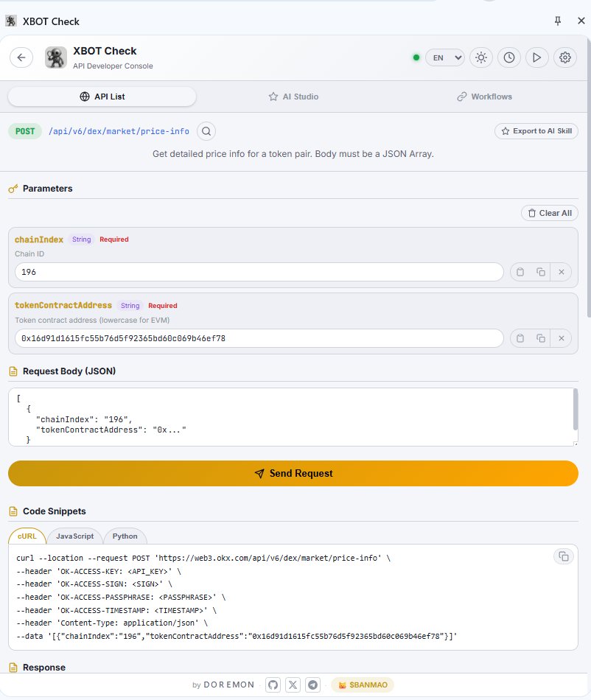Viewport: 591px width, 700px height.
Task: Focus the tokenContractAddress input field
Action: [x=259, y=338]
